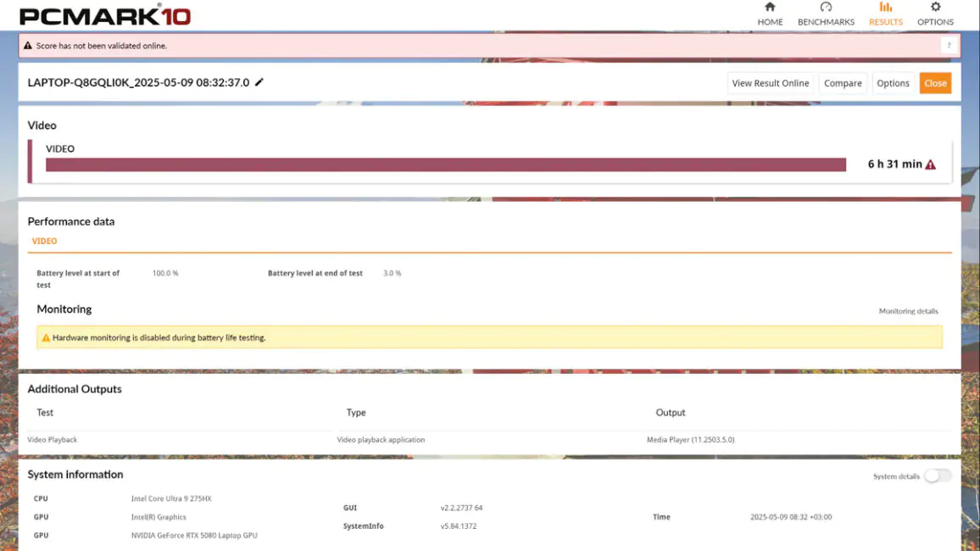The image size is (980, 551).
Task: Click the question mark help icon in warning banner
Action: tap(949, 45)
